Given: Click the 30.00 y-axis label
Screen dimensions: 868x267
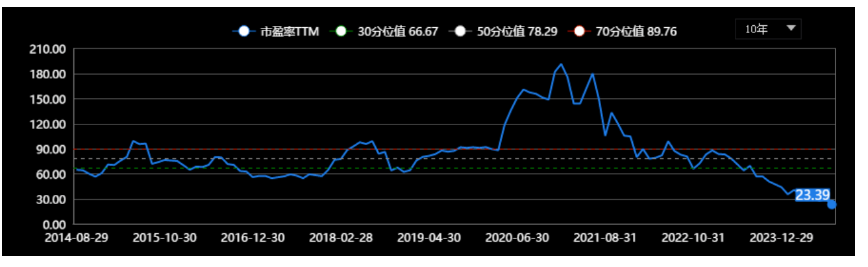Looking at the screenshot, I should (52, 200).
